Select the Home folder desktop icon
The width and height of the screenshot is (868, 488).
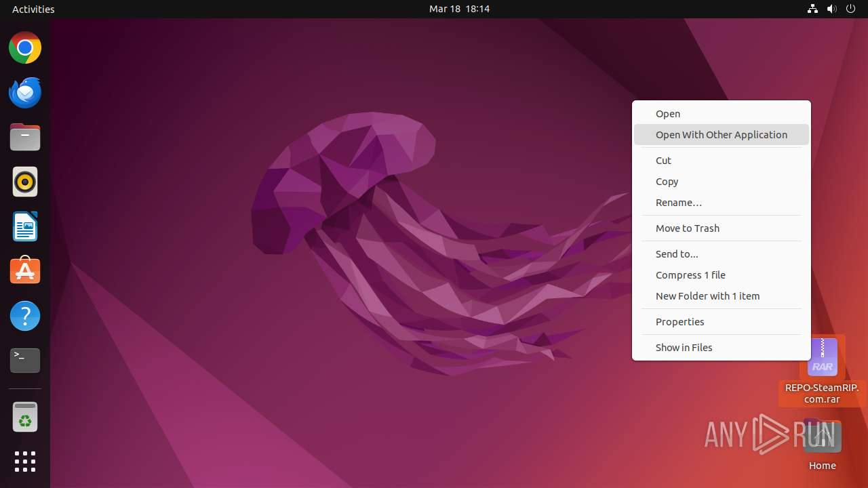(823, 437)
